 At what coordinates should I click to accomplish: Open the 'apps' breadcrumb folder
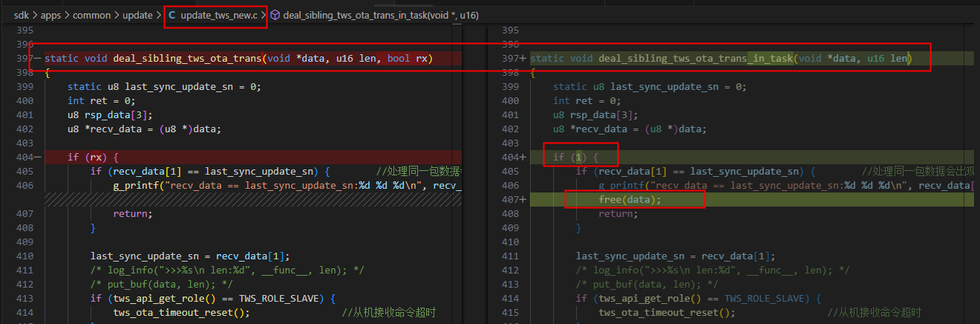pyautogui.click(x=51, y=15)
